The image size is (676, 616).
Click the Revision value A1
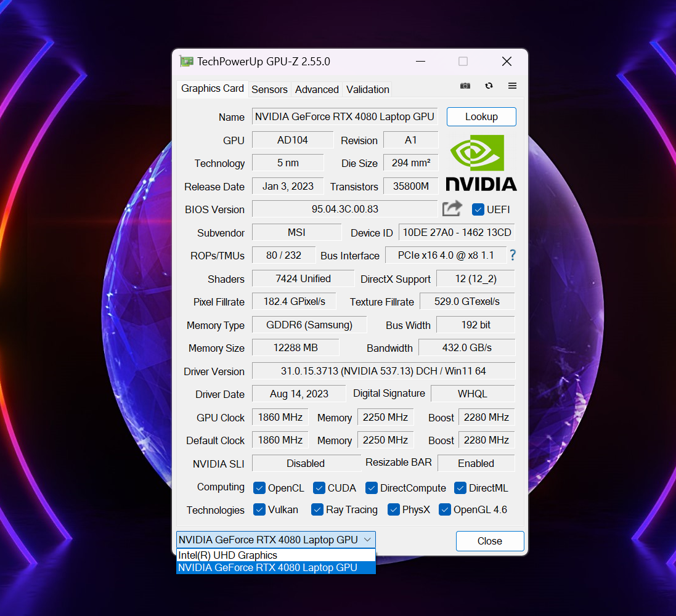coord(410,140)
